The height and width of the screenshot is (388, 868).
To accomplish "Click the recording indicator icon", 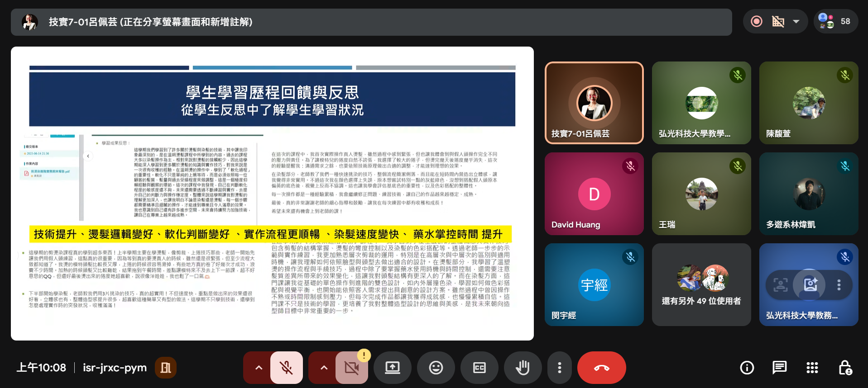I will 757,21.
